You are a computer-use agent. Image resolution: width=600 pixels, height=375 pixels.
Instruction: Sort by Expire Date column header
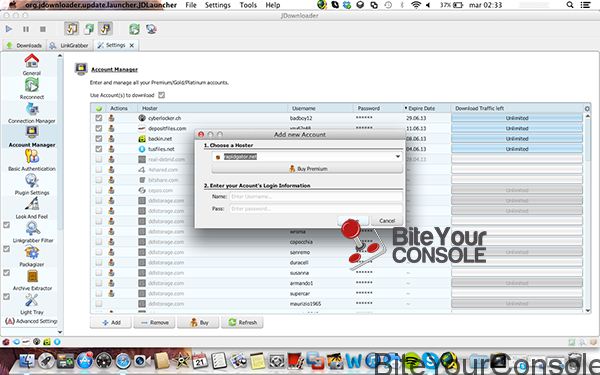click(421, 108)
